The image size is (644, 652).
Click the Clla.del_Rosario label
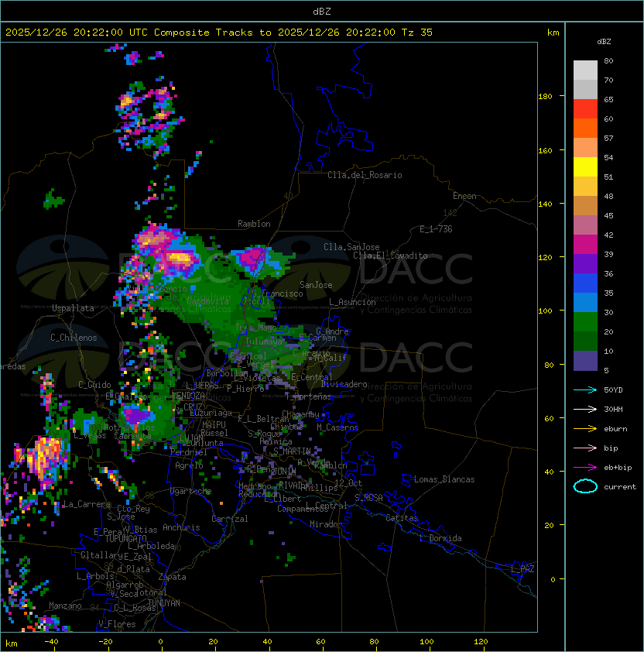(365, 175)
